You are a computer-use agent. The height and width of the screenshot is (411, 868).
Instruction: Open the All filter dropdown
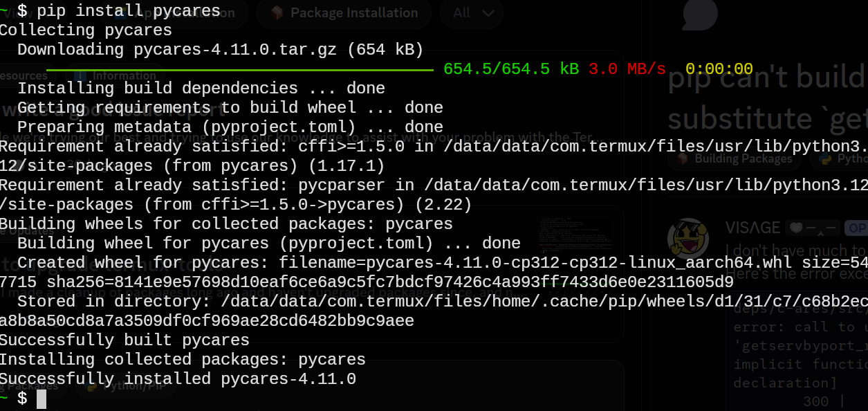(471, 13)
